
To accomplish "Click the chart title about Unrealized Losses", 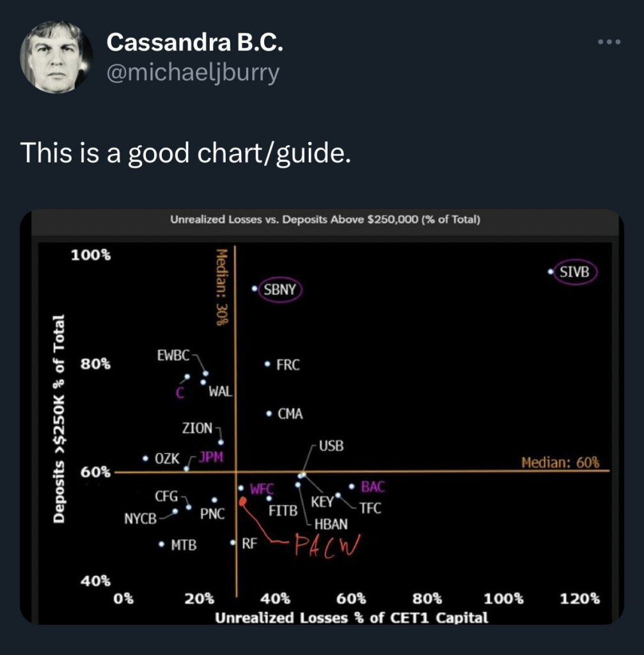I will pyautogui.click(x=325, y=220).
